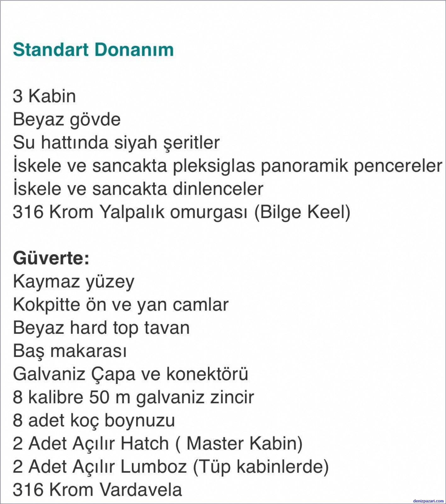Click the '(Bilge Keel)' parenthetical text
The height and width of the screenshot is (504, 446).
[x=302, y=212]
